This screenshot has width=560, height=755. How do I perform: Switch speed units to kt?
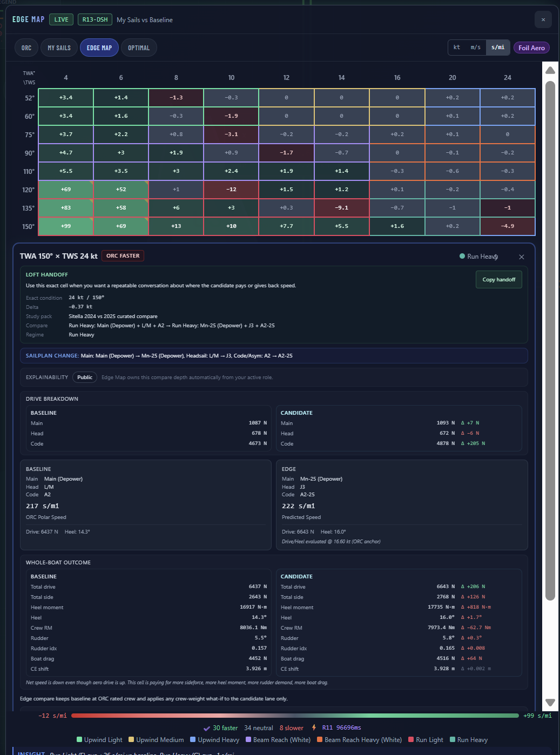click(457, 48)
